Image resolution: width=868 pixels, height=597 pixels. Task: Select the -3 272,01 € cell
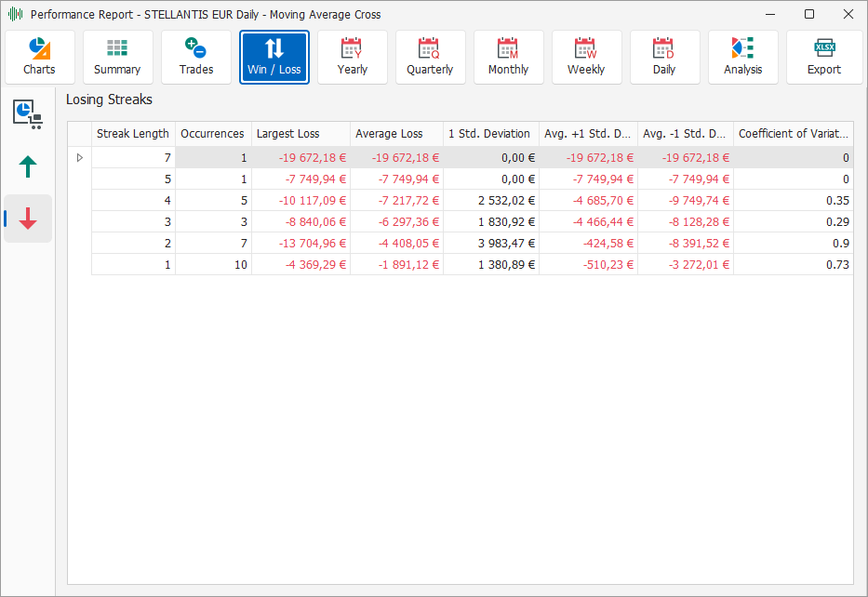686,264
